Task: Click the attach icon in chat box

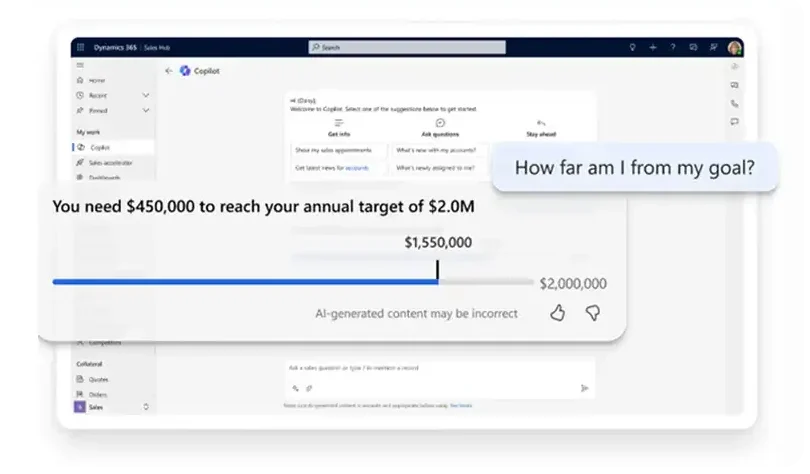Action: click(x=309, y=388)
